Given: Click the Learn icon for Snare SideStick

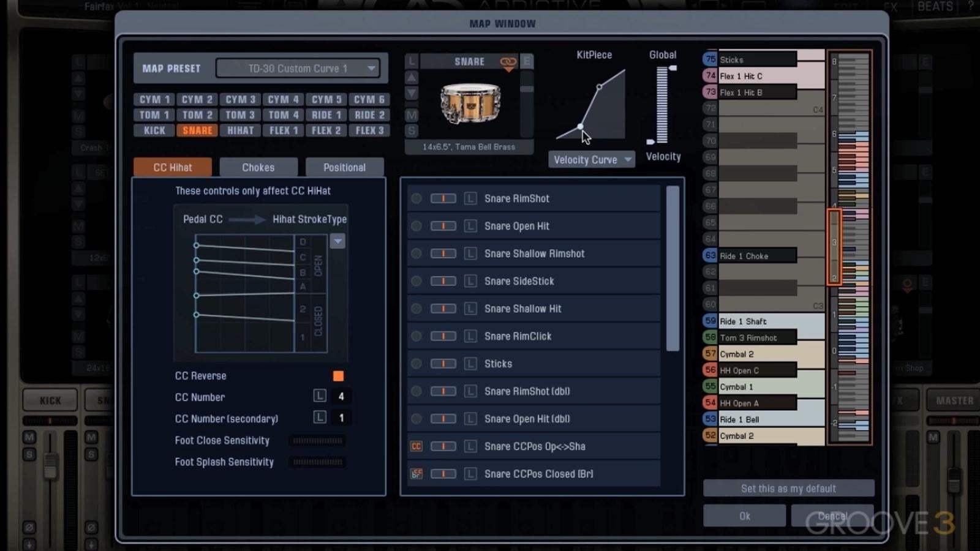Looking at the screenshot, I should (x=470, y=281).
